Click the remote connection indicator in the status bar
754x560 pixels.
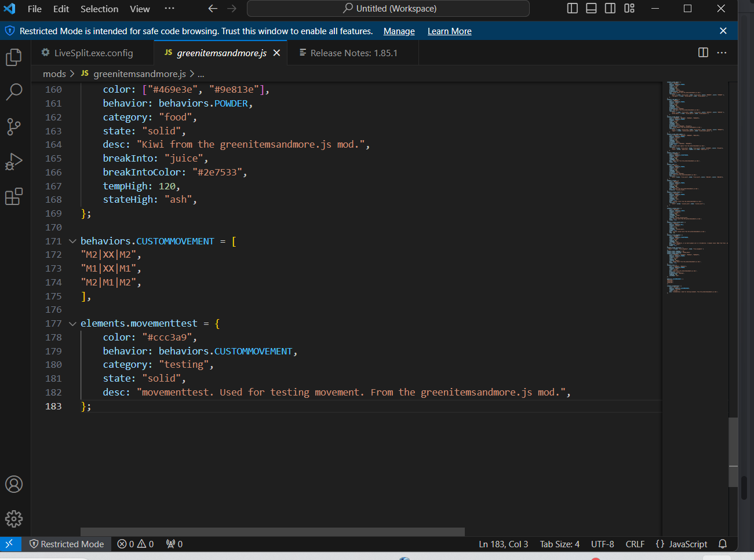(x=10, y=544)
